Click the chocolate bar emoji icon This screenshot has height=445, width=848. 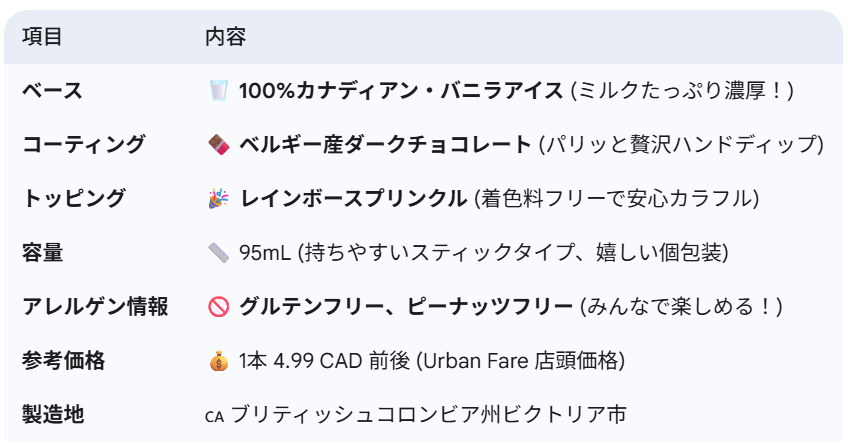pos(218,144)
